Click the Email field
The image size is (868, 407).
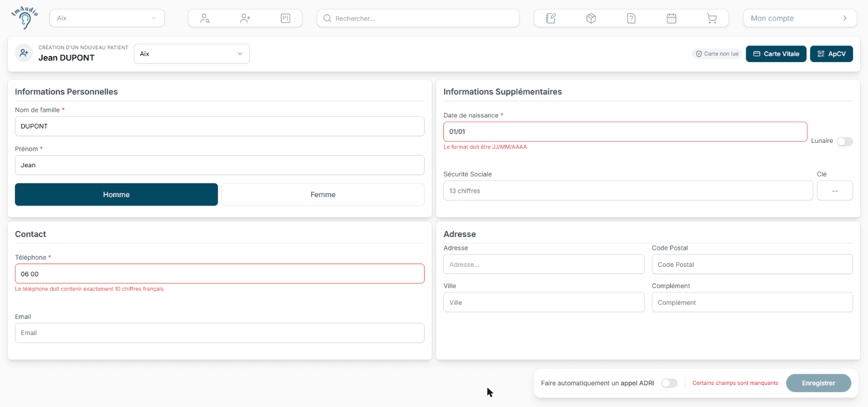click(x=220, y=333)
